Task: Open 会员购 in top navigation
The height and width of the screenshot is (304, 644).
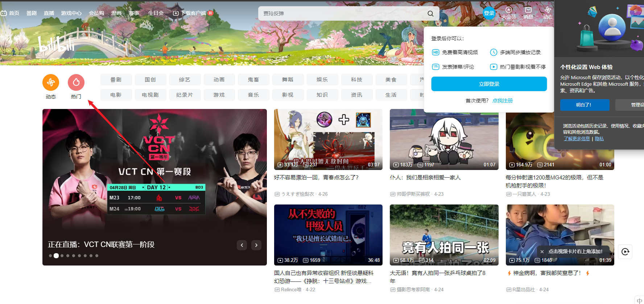Action: [x=96, y=13]
